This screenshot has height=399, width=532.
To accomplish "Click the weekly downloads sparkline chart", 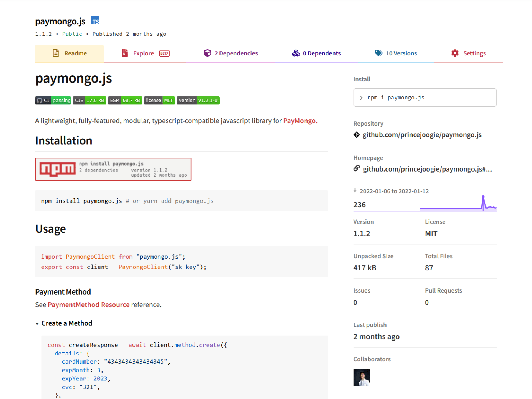I will (458, 203).
